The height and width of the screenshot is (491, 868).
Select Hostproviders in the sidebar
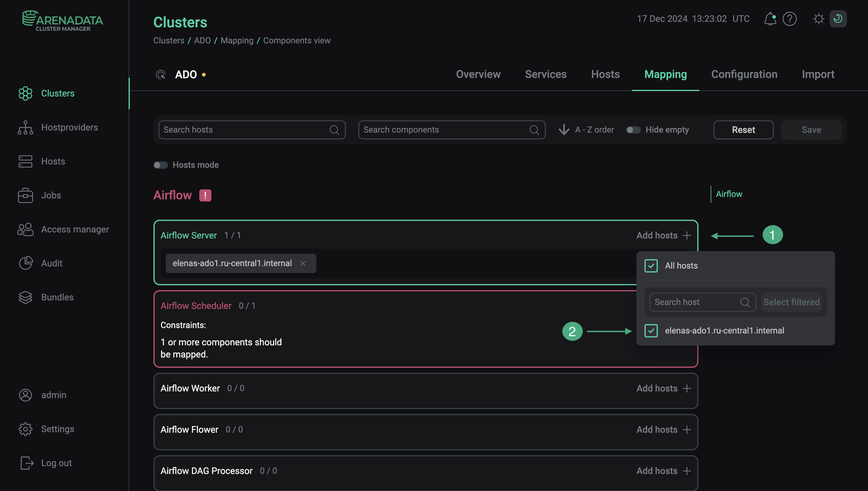[x=69, y=127]
